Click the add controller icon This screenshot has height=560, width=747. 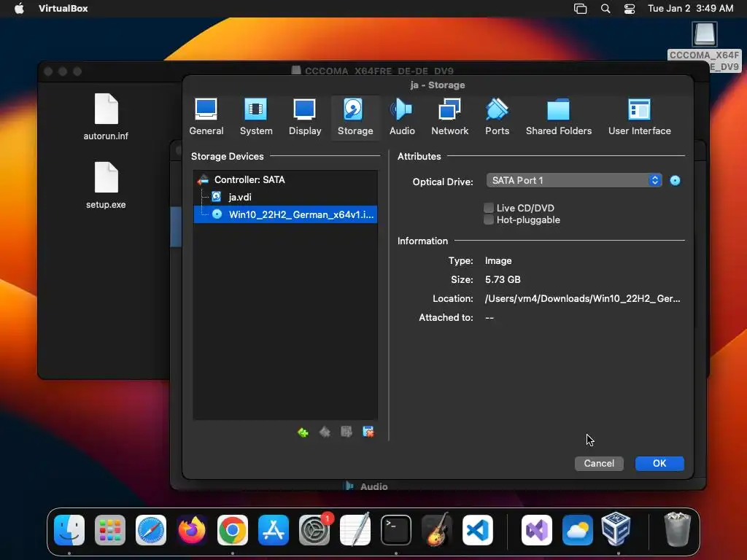click(303, 432)
